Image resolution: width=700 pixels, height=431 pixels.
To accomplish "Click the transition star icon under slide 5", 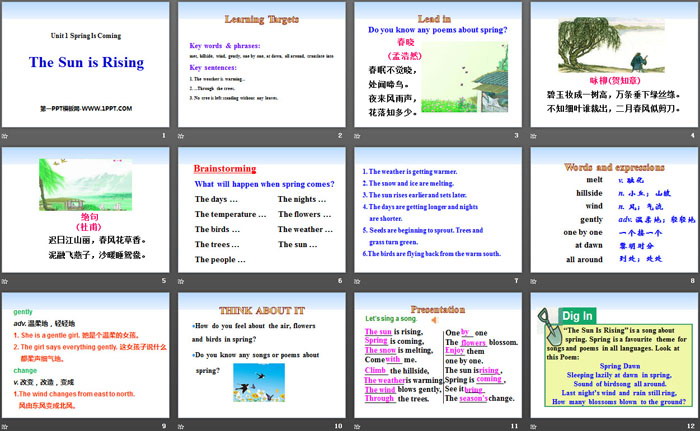I will [7, 279].
